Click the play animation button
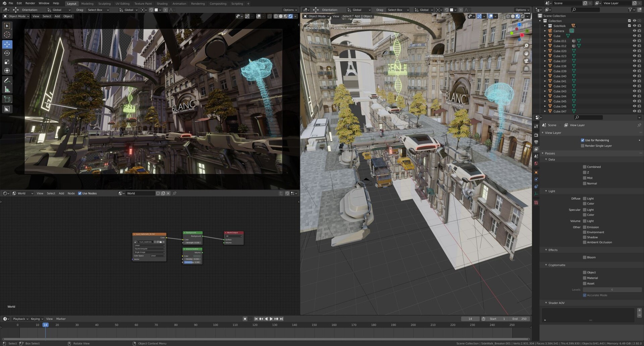 (271, 319)
